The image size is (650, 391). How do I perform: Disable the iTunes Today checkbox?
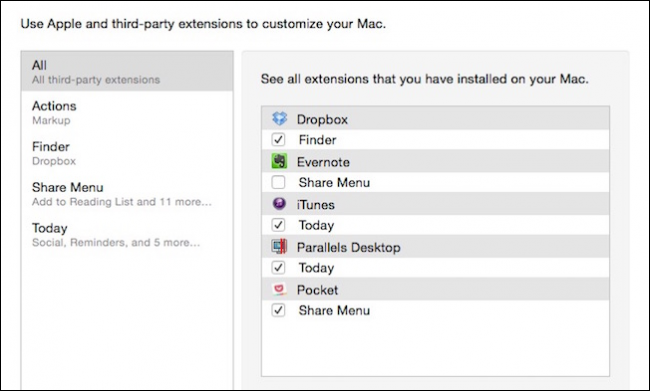point(278,225)
